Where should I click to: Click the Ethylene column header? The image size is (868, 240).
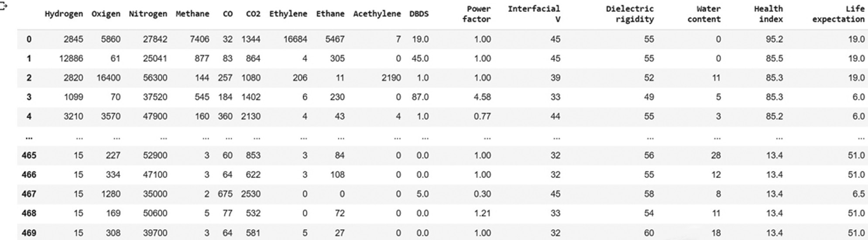pyautogui.click(x=288, y=14)
